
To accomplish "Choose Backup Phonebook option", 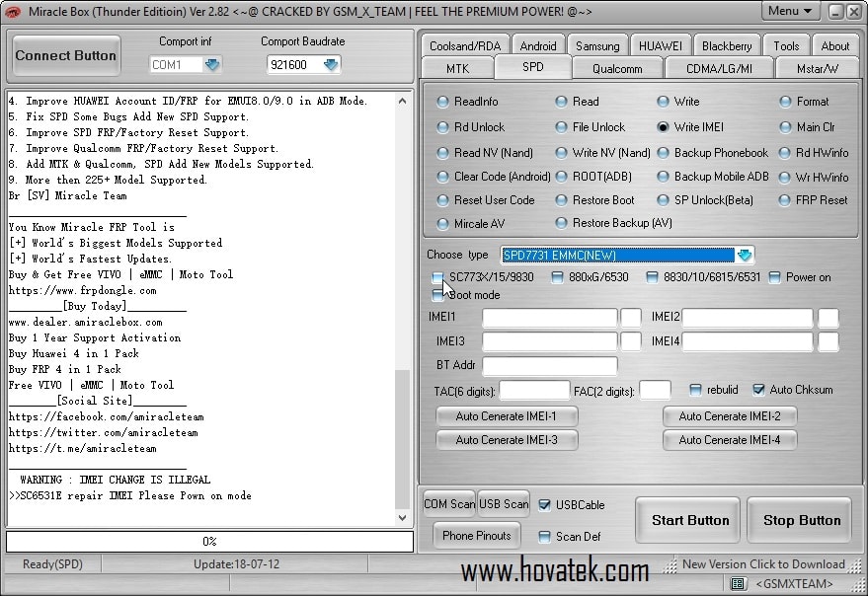I will (x=663, y=153).
